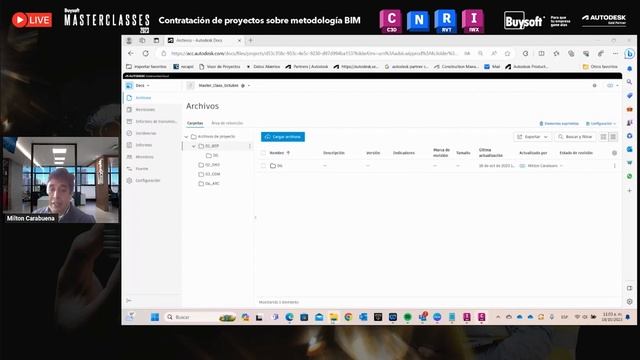
Task: Open Informes in the Docs sidebar
Action: click(144, 145)
